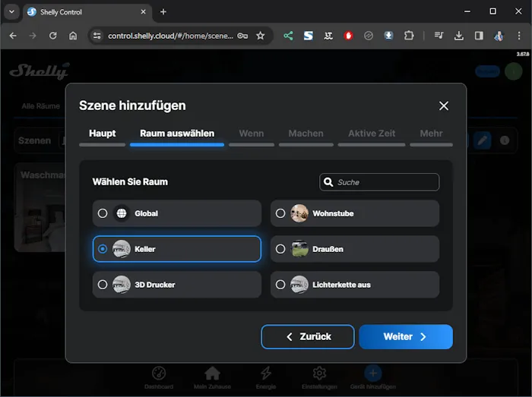Close the Szene hinzufügen dialog
532x397 pixels.
pos(444,106)
